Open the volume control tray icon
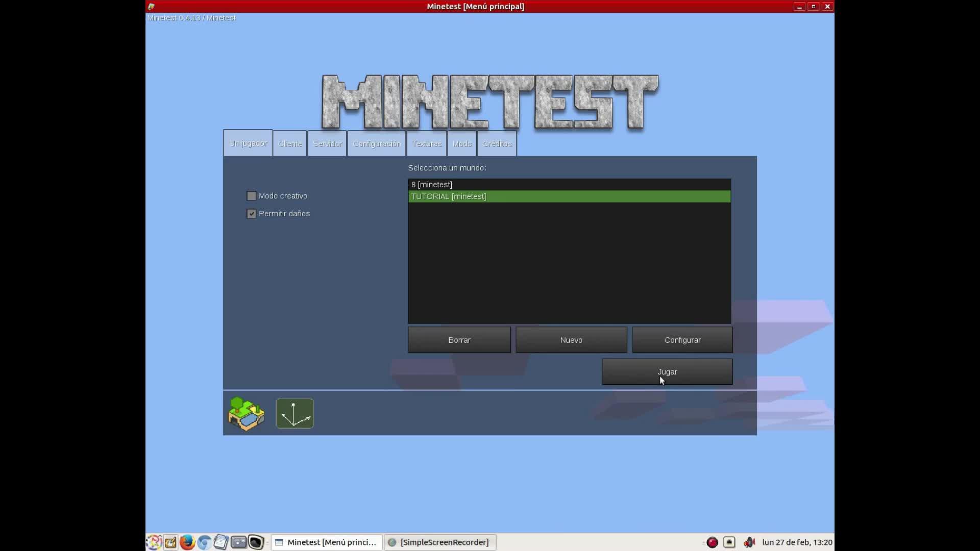The image size is (980, 551). pos(749,542)
